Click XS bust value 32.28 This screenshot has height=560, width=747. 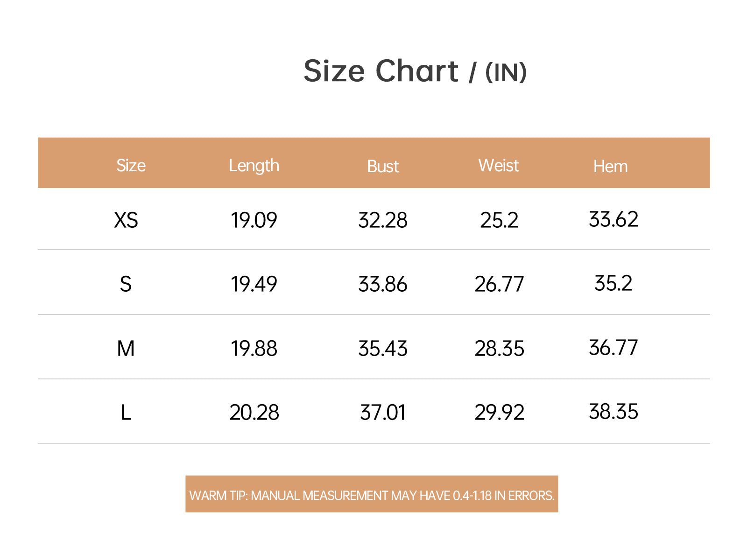point(383,220)
